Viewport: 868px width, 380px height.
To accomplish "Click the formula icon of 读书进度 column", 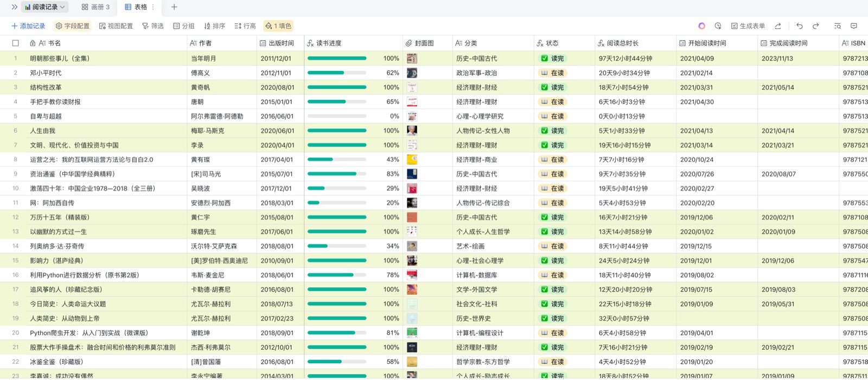I will coord(310,43).
